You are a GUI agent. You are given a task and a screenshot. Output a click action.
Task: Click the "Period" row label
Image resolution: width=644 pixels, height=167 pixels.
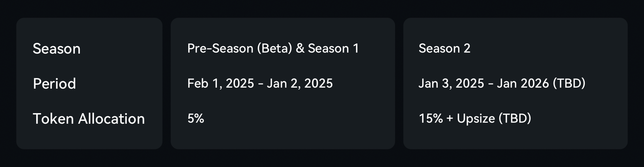(x=54, y=84)
